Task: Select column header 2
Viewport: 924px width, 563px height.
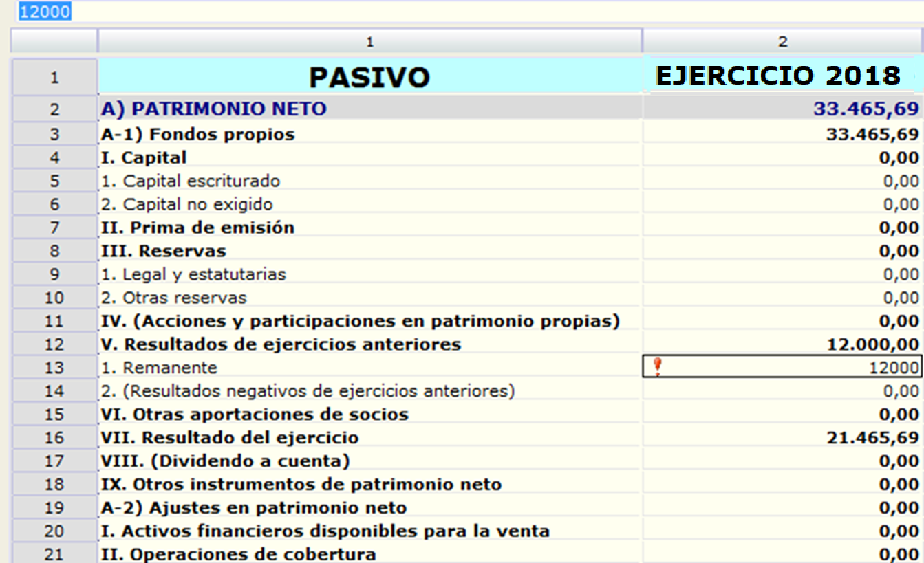Action: tap(783, 41)
